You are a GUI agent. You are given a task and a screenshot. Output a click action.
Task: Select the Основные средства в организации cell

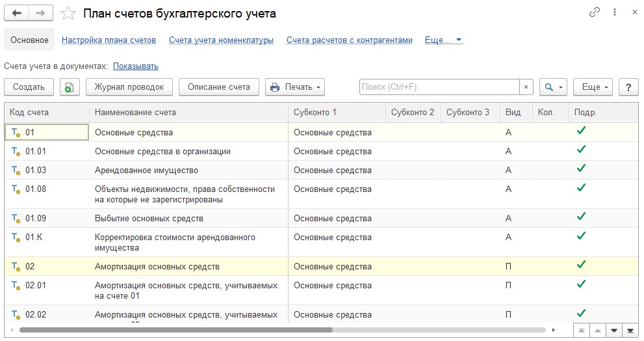188,152
